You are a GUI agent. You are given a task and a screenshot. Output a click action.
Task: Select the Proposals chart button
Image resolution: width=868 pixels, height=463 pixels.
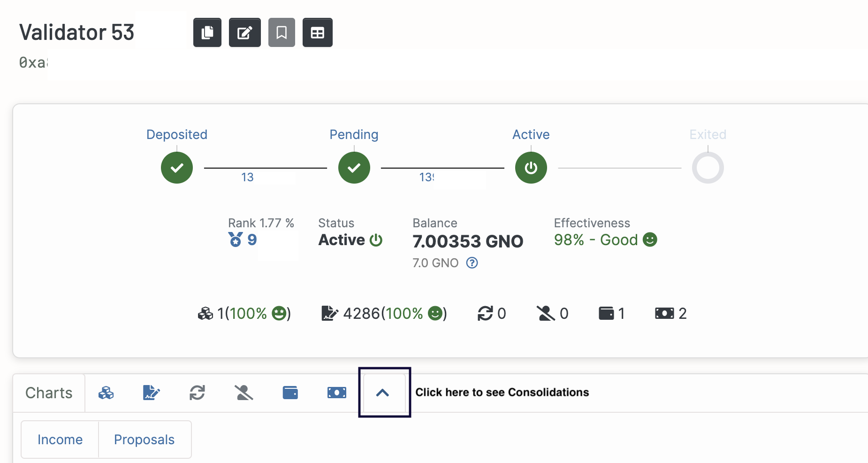pyautogui.click(x=144, y=440)
